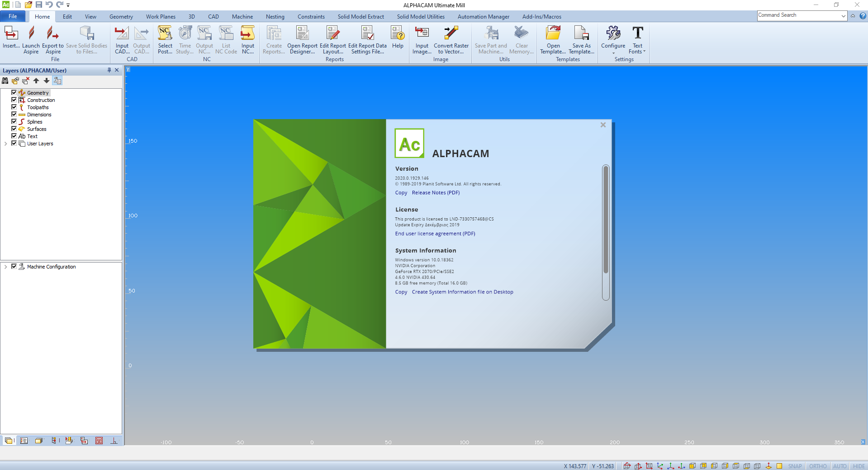Toggle the Construction layer checkbox

(14, 100)
